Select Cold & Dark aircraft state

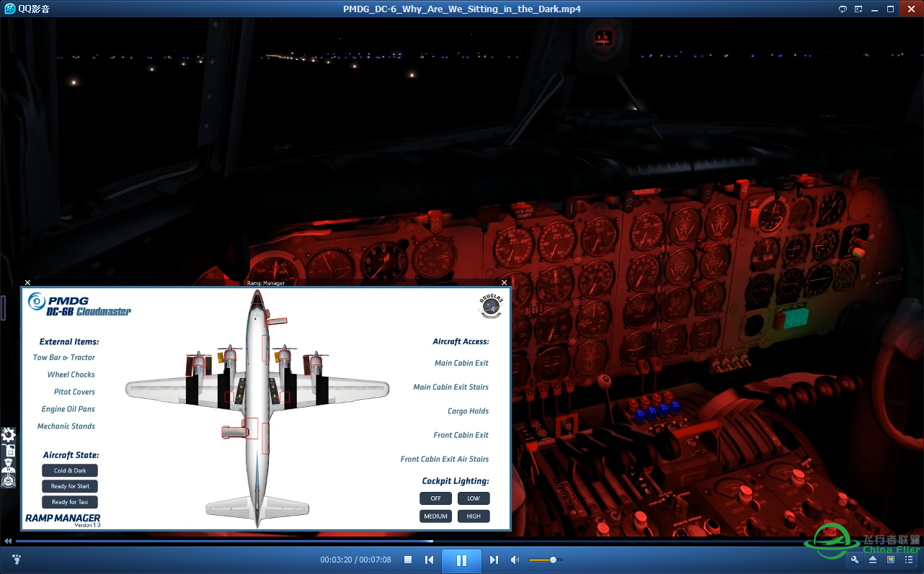click(x=70, y=470)
